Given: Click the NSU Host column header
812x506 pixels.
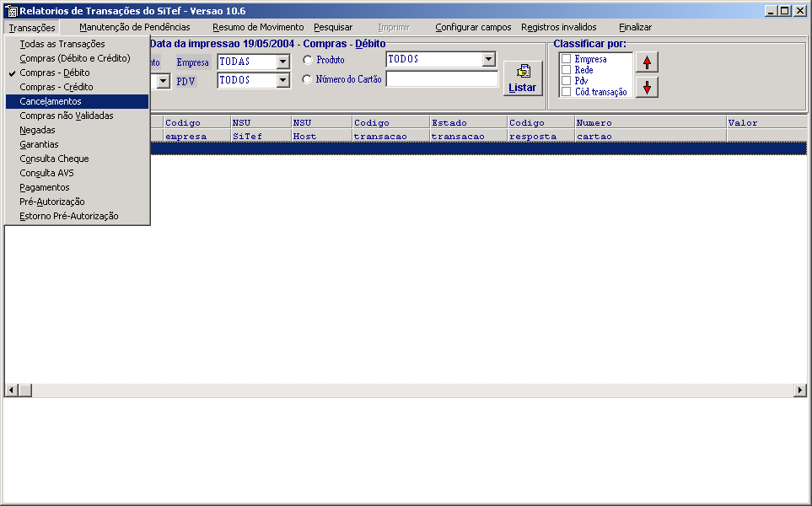Looking at the screenshot, I should [321, 129].
